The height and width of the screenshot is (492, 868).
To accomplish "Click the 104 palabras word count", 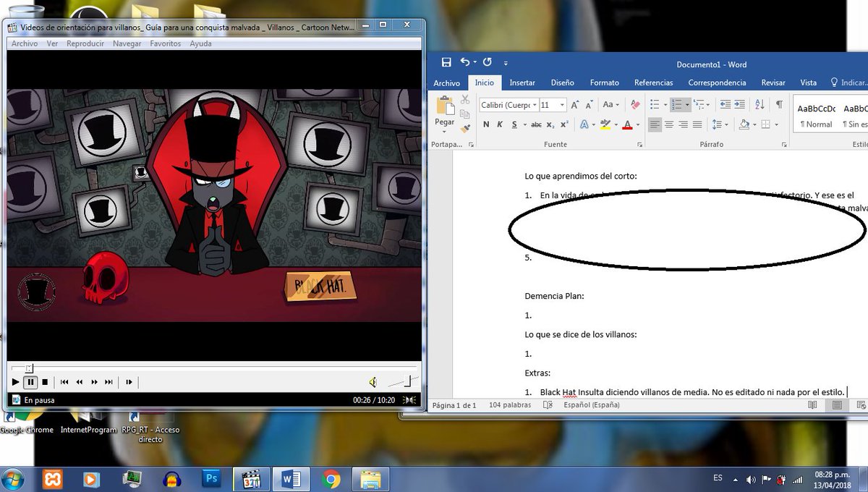I will (510, 405).
